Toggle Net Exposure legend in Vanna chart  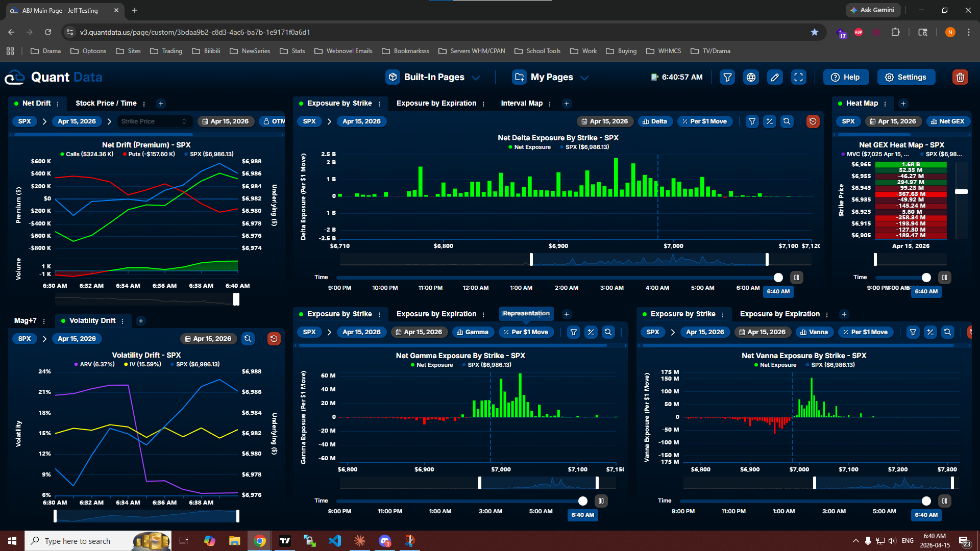coord(775,365)
